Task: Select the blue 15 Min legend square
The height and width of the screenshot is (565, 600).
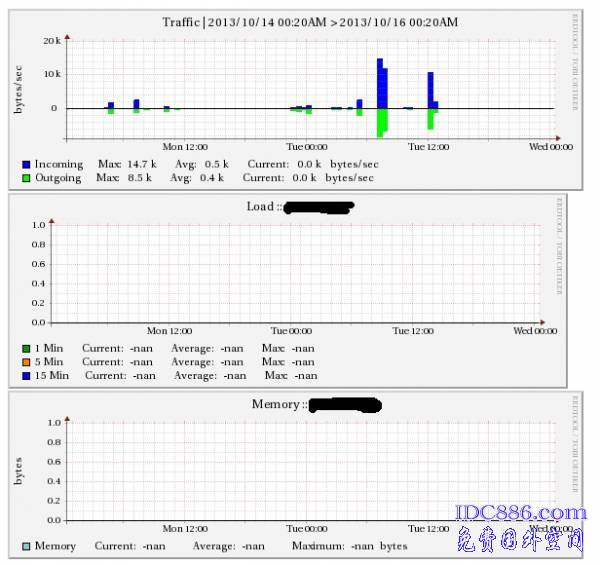Action: [25, 376]
